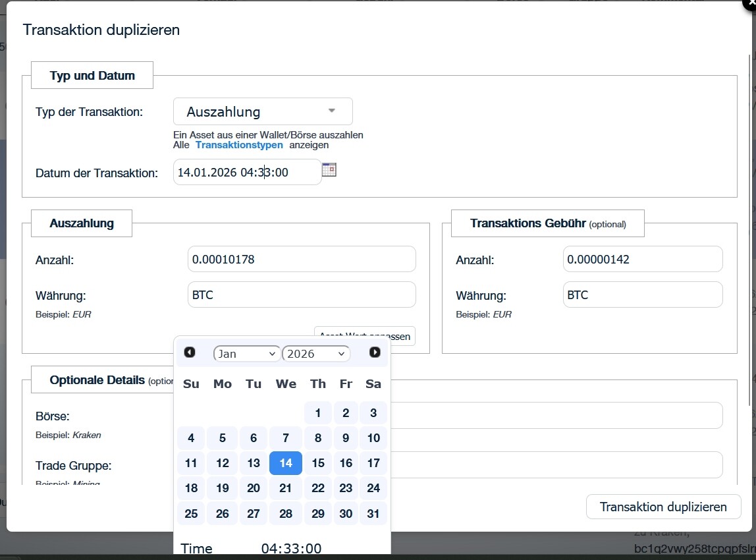
Task: Pick day 10 in the calendar
Action: [373, 438]
